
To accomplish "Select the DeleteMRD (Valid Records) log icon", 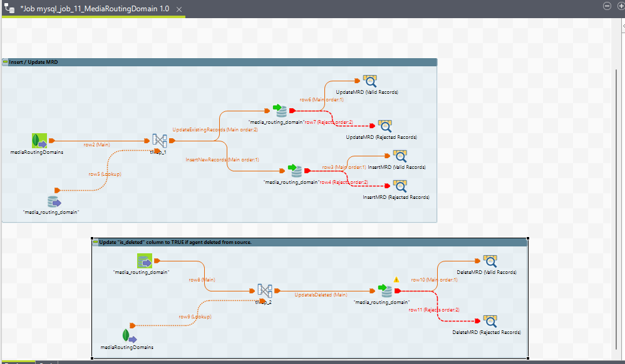I will click(x=490, y=261).
